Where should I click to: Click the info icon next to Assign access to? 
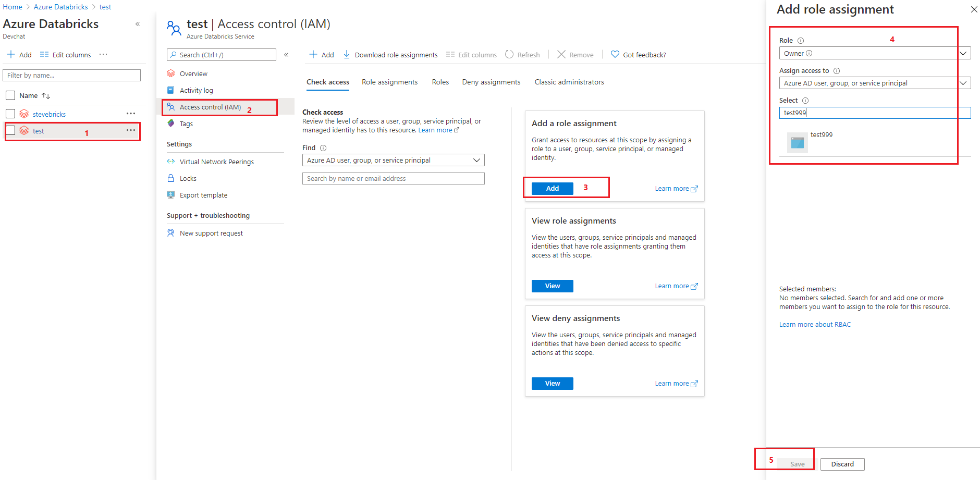point(837,71)
